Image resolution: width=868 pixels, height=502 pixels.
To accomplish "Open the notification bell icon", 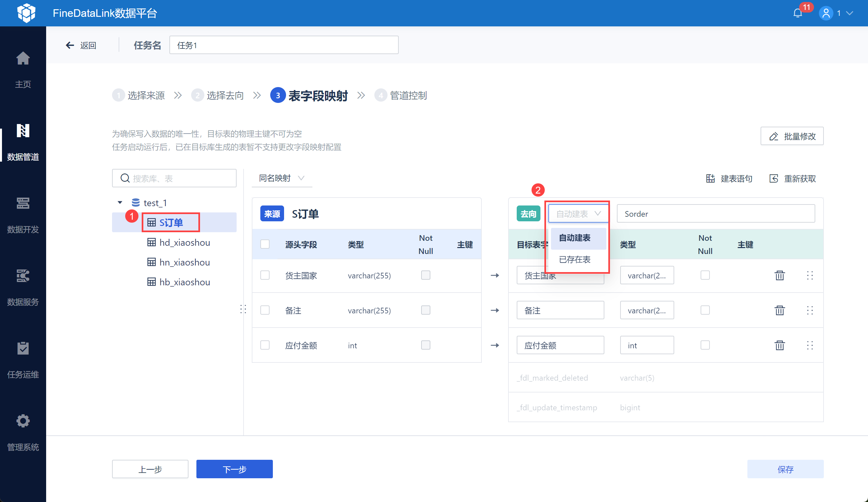I will point(797,13).
